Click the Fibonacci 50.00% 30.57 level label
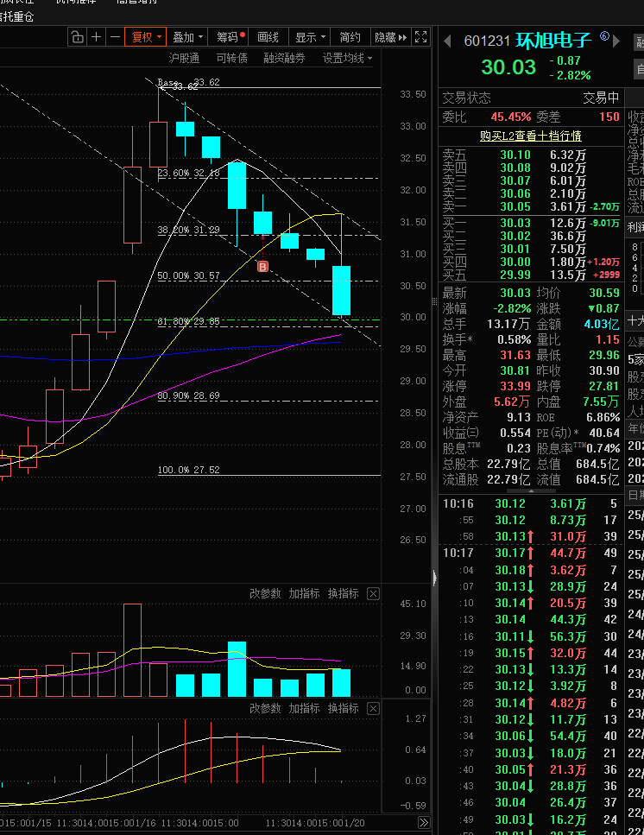Viewport: 644px width, 835px height. (x=188, y=275)
